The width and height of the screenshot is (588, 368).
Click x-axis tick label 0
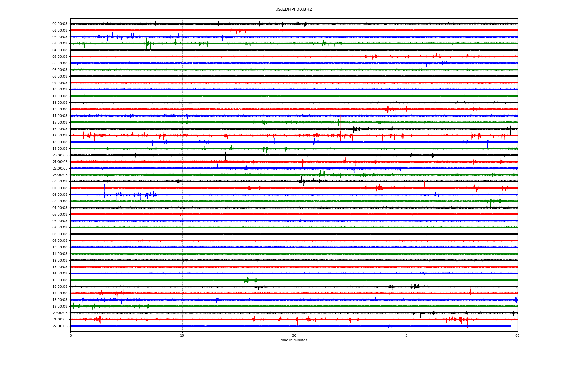(71, 335)
